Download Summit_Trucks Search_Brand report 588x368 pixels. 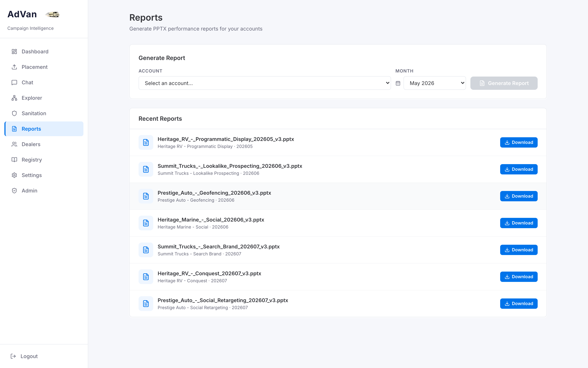click(x=519, y=250)
